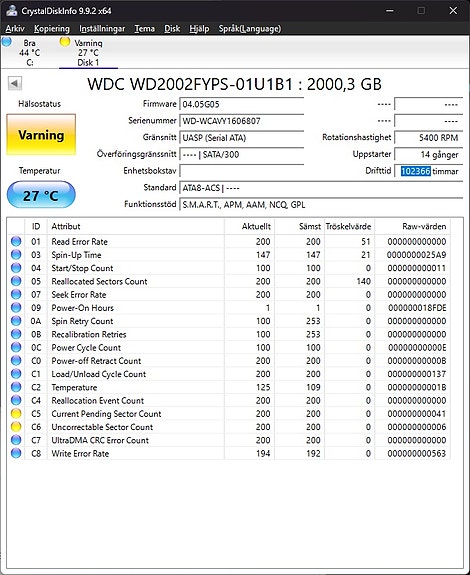The height and width of the screenshot is (575, 470).
Task: Click the Drifttid hours field
Action: tap(429, 171)
